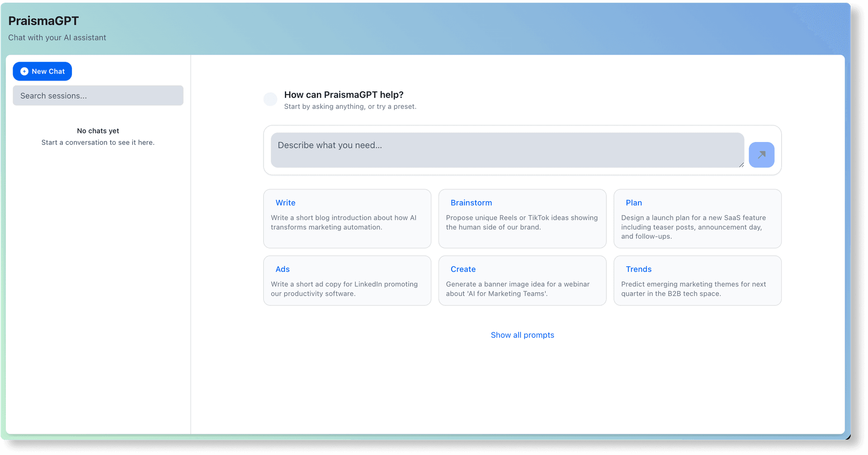This screenshot has width=868, height=455.
Task: Click the assistant avatar circle
Action: tap(270, 99)
